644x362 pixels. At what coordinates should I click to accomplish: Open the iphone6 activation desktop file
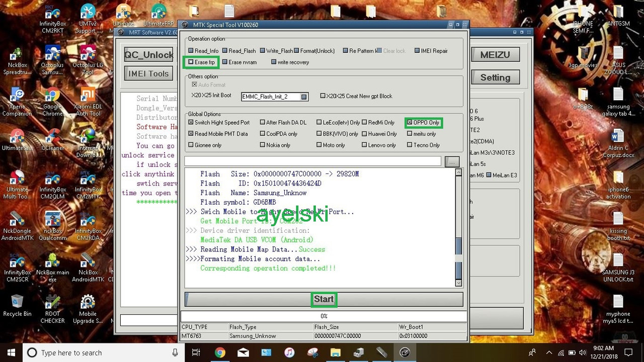[618, 186]
